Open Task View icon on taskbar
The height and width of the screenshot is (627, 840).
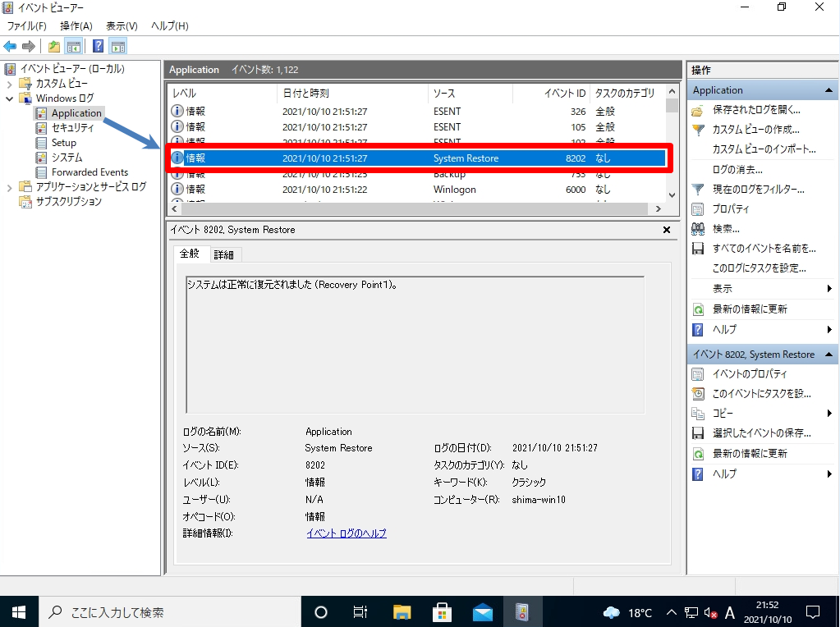coord(360,611)
